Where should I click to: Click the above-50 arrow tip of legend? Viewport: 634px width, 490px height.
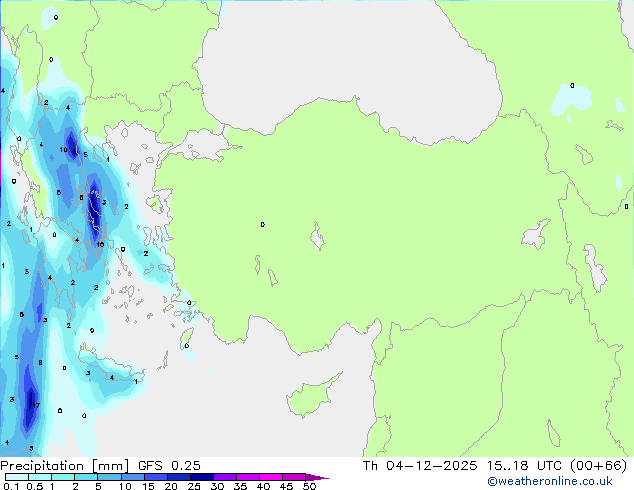tap(317, 477)
